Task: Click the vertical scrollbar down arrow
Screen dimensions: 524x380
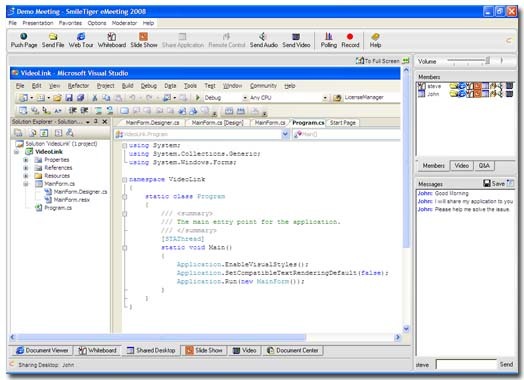Action: tap(406, 329)
